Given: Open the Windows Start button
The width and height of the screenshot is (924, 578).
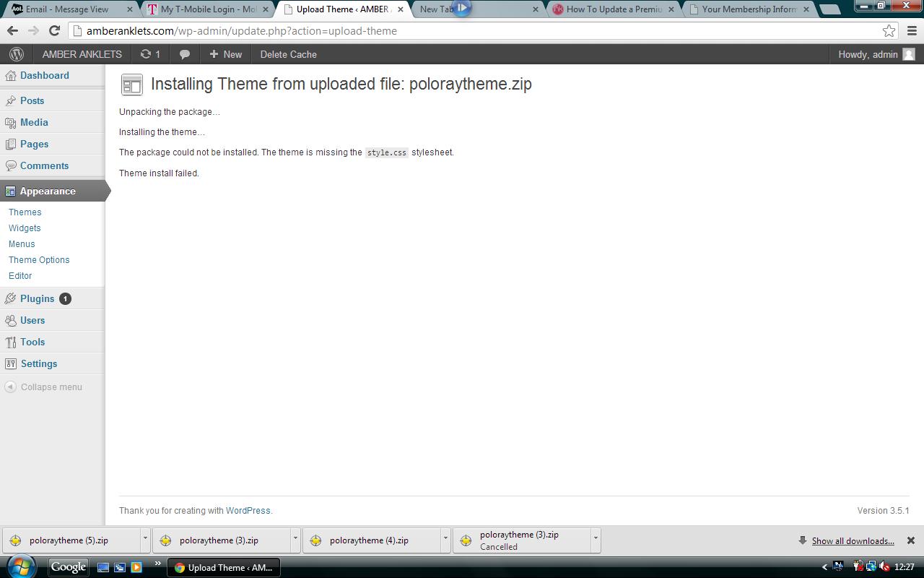Looking at the screenshot, I should (x=19, y=566).
